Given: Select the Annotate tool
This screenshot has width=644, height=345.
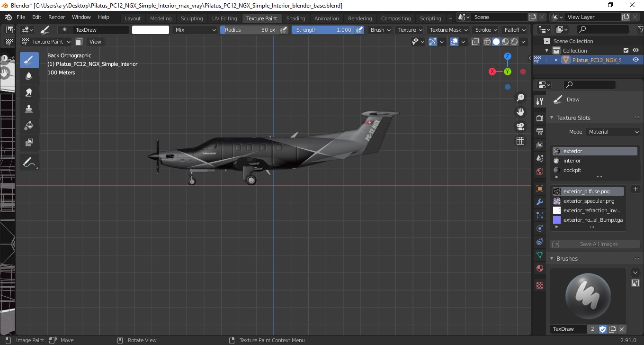Looking at the screenshot, I should pyautogui.click(x=29, y=162).
